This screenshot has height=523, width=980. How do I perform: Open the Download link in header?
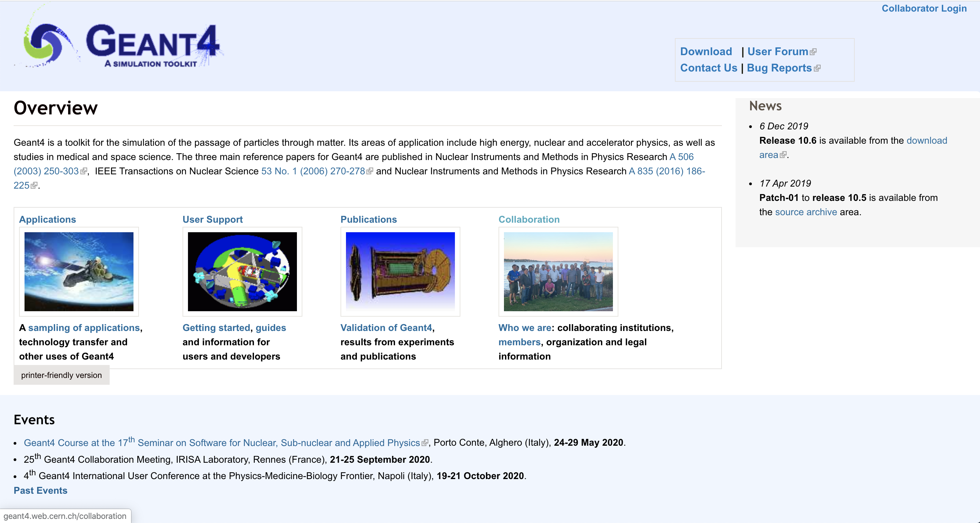coord(706,51)
